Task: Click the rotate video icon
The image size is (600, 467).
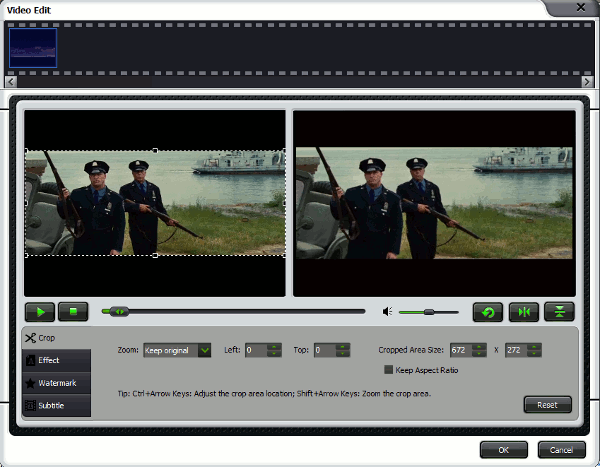Action: (488, 312)
